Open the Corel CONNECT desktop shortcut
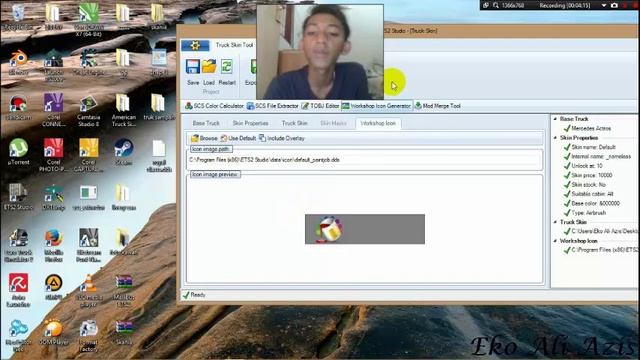Viewport: 640px width, 360px height. (x=53, y=109)
